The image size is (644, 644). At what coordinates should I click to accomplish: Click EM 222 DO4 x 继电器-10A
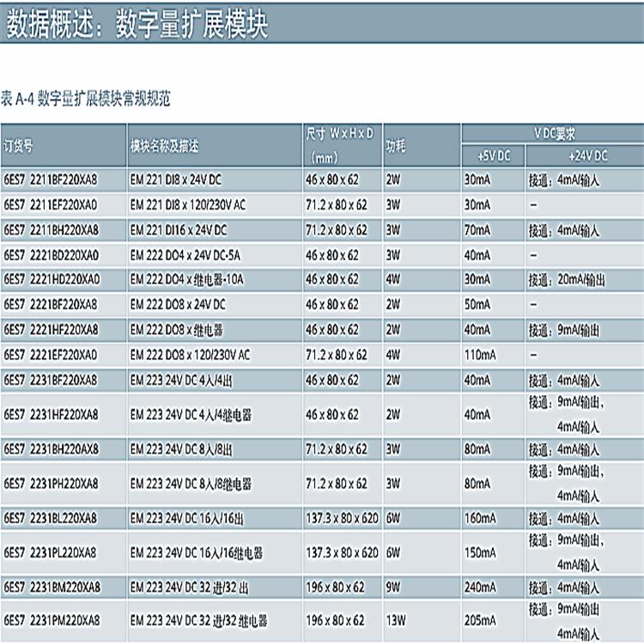click(187, 280)
